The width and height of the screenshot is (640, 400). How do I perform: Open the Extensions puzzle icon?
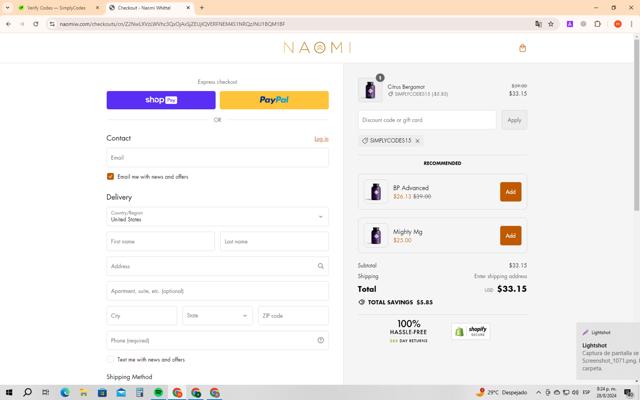pyautogui.click(x=598, y=24)
